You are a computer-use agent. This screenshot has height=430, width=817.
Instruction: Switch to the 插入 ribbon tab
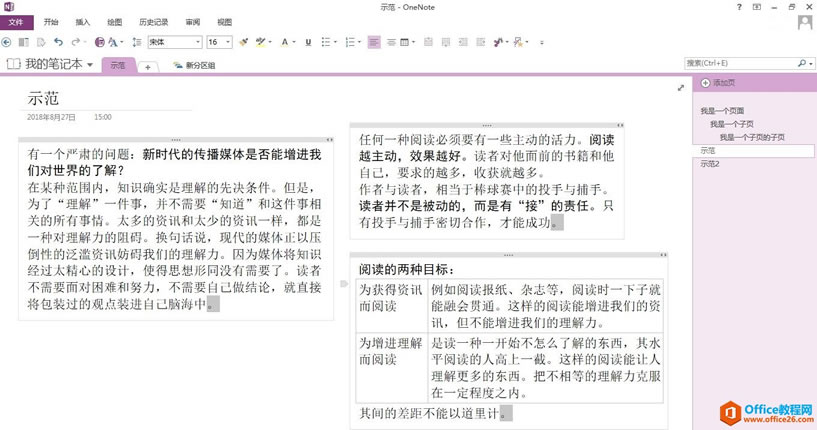[x=82, y=22]
